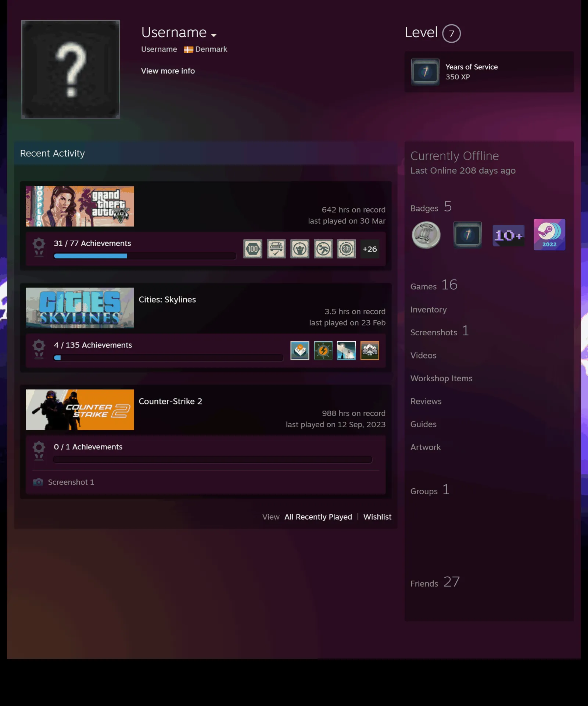Open the Cities: Skylines title link
This screenshot has height=706, width=588.
(x=167, y=300)
